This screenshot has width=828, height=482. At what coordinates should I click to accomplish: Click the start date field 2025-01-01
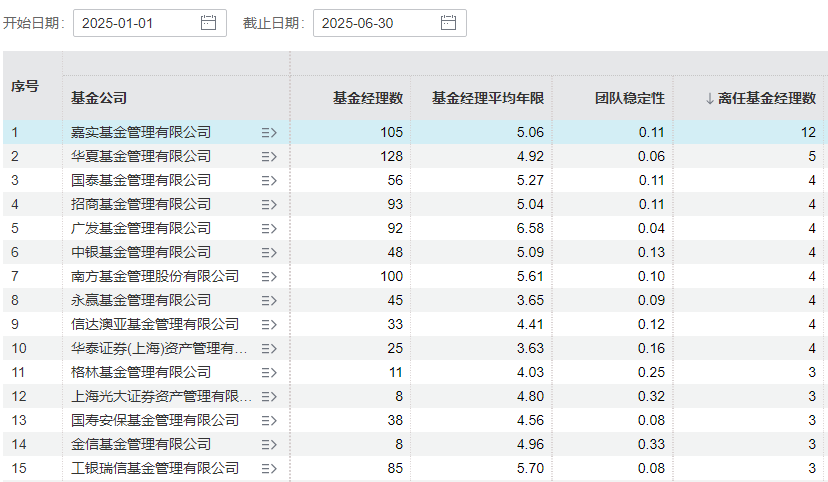click(x=150, y=23)
